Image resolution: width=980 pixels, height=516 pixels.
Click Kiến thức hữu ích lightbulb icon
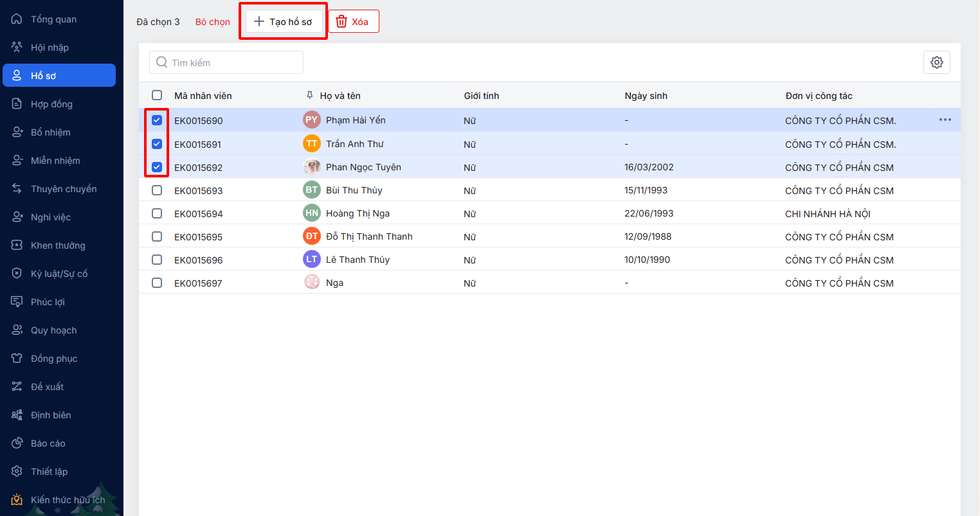17,500
